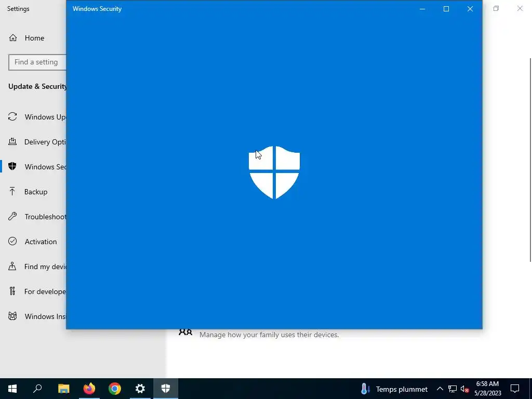Open the clock and date flyout

click(x=487, y=389)
